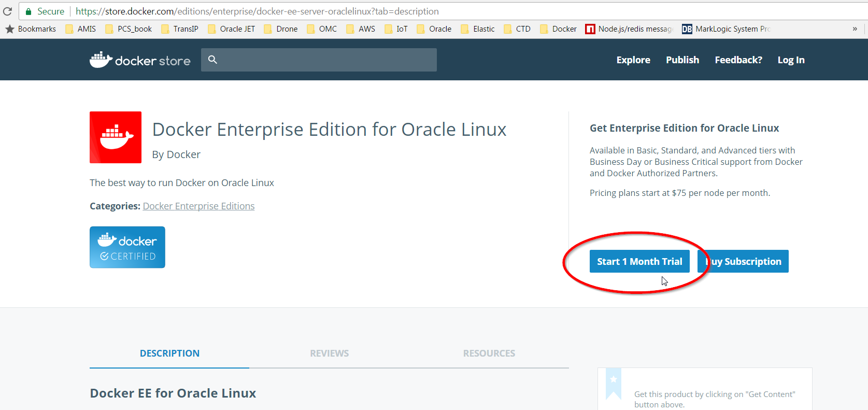Click the red Docker product logo

pos(116,137)
